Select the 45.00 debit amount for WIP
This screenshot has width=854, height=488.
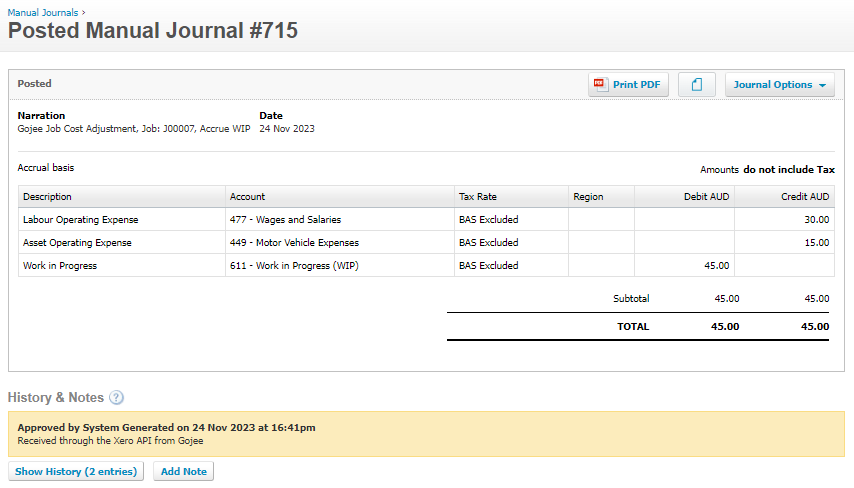(716, 265)
